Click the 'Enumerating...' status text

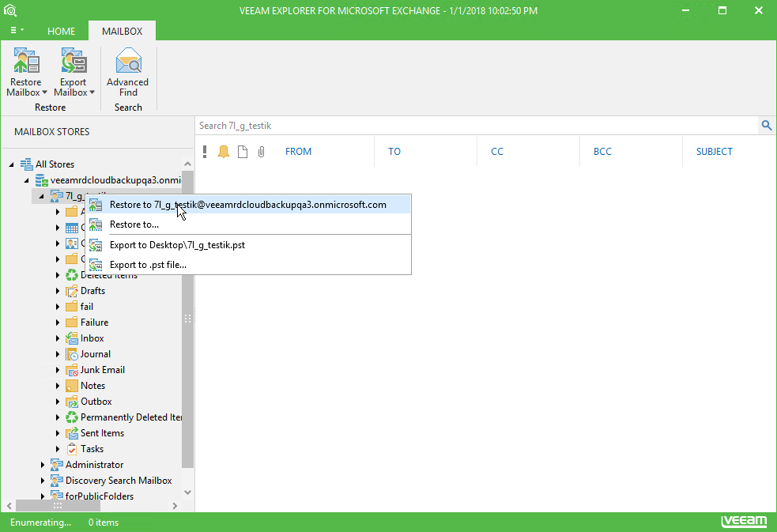click(x=40, y=523)
